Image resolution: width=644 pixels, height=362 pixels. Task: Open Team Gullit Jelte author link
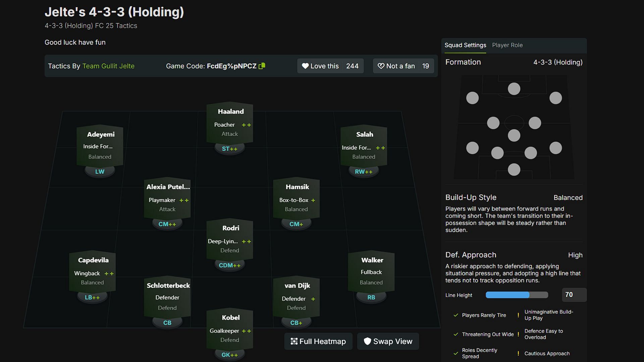[x=108, y=66]
